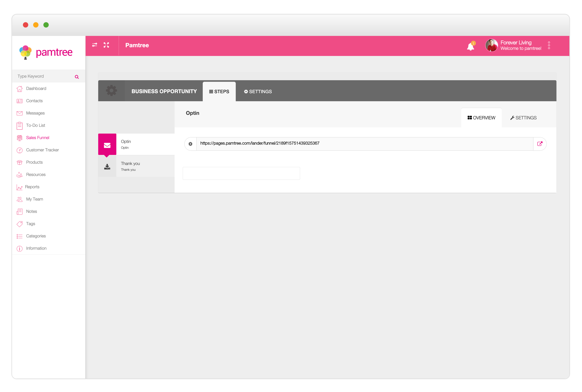
Task: Select the Thank you step row
Action: 136,166
